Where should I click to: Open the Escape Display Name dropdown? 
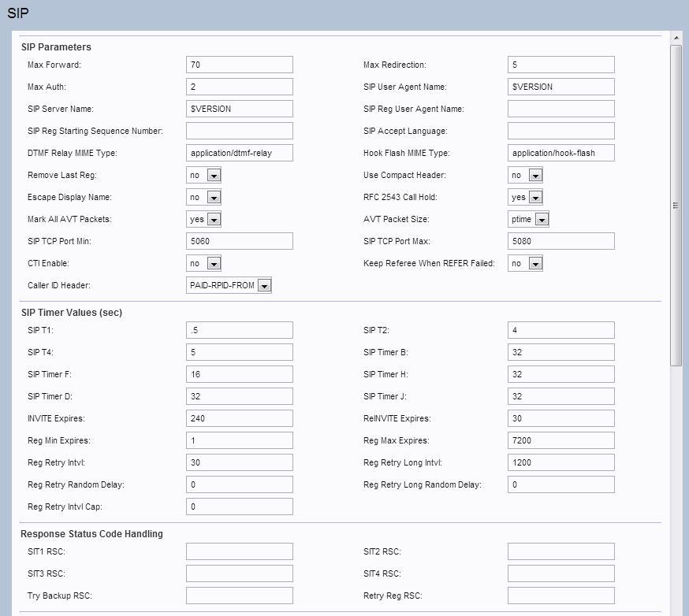[203, 197]
